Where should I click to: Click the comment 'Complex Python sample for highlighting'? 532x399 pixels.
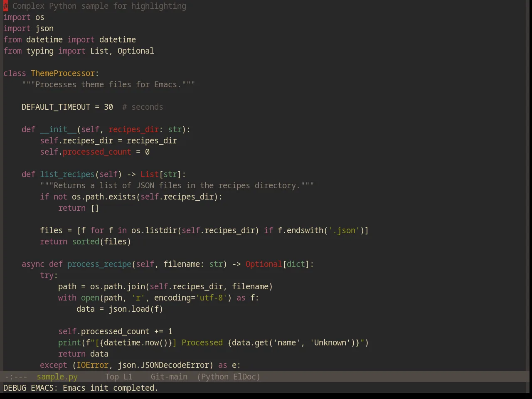click(x=99, y=6)
